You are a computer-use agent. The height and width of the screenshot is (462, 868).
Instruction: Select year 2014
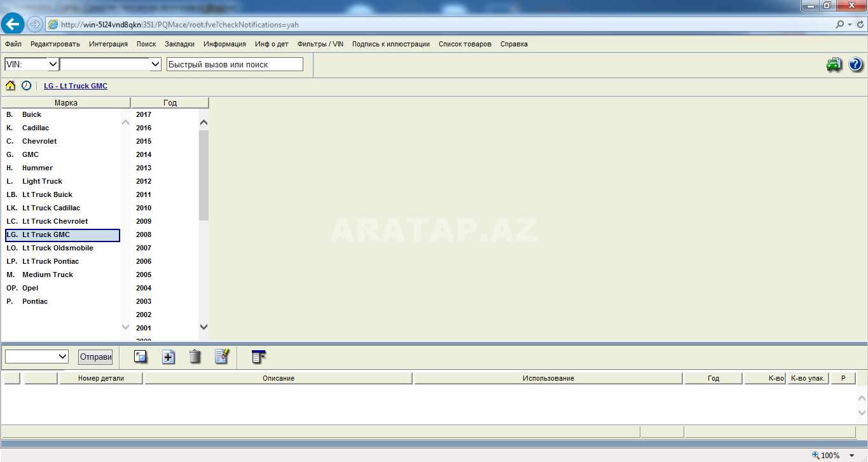pos(144,154)
